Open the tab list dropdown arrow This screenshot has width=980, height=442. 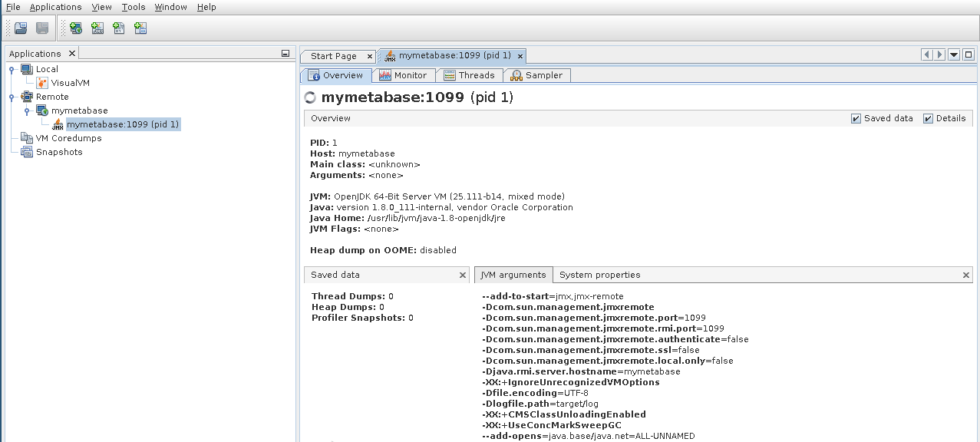pyautogui.click(x=952, y=54)
